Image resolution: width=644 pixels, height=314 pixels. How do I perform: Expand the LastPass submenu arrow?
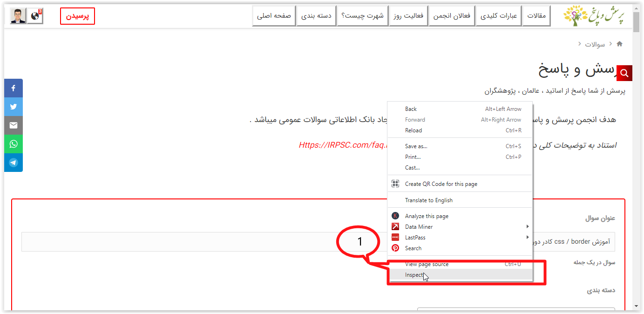[x=527, y=238]
